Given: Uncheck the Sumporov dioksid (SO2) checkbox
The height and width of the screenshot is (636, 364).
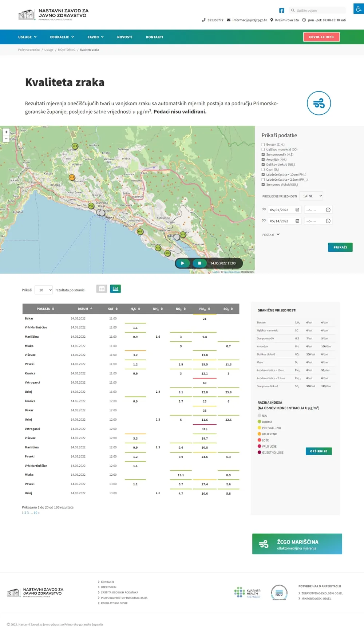Looking at the screenshot, I should 263,185.
